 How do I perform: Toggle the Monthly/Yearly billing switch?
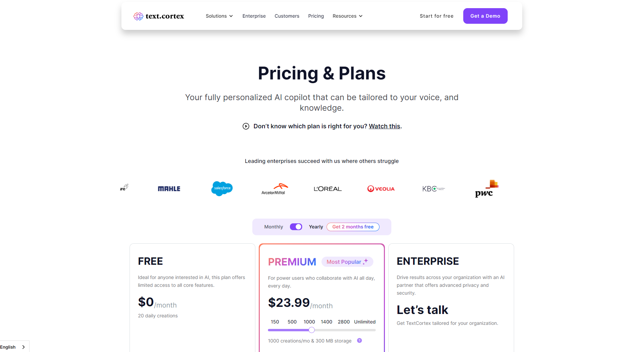coord(296,227)
